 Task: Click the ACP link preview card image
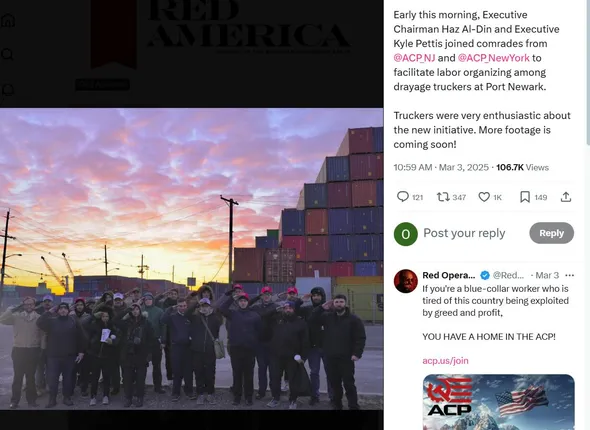tap(499, 402)
